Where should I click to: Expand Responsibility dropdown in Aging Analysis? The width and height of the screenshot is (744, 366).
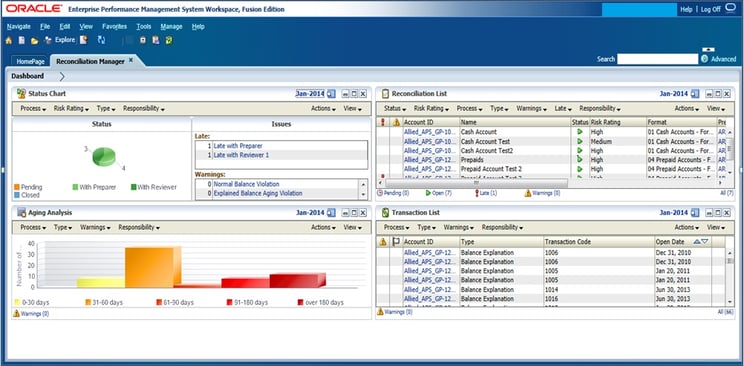(139, 227)
